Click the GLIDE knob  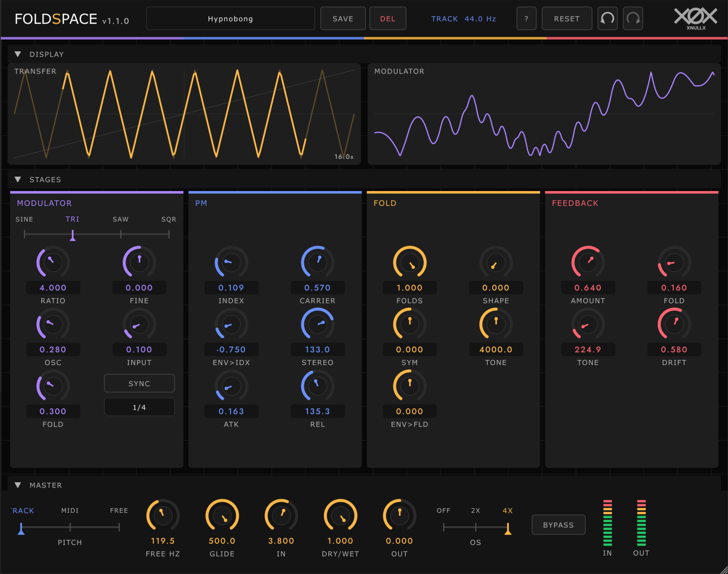coord(222,516)
